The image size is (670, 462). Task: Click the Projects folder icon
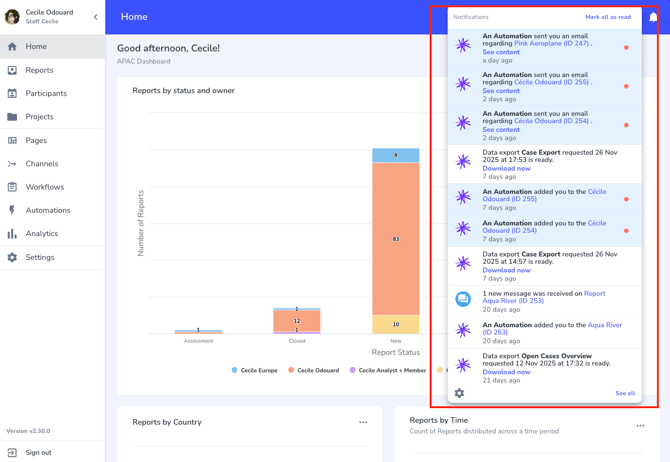pyautogui.click(x=12, y=117)
